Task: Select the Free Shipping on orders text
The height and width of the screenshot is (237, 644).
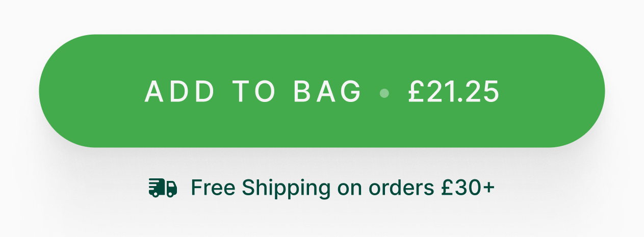Action: pos(315,188)
